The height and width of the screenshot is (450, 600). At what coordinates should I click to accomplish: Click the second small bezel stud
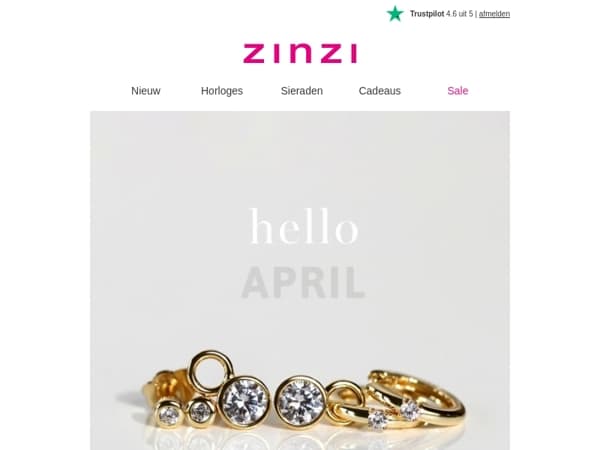[x=200, y=411]
